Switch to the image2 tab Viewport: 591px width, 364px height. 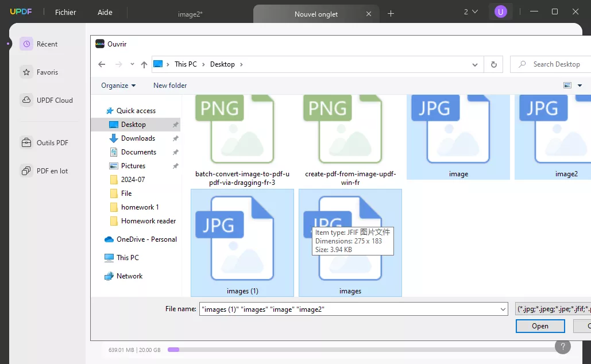[x=190, y=14]
